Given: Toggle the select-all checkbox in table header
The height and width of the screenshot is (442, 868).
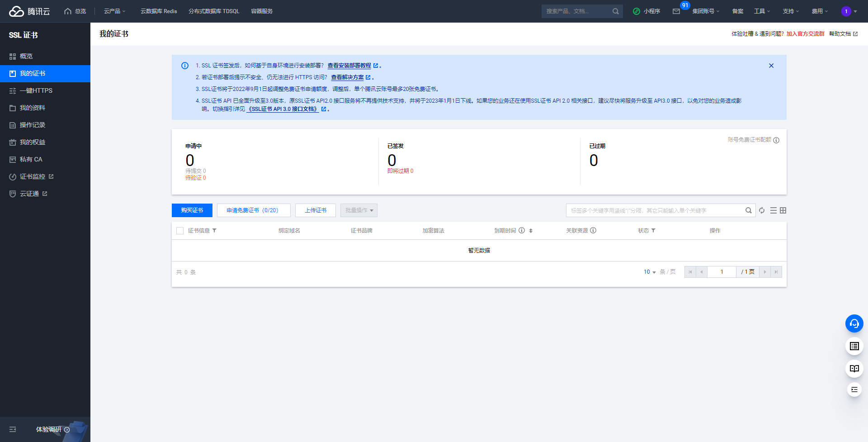Looking at the screenshot, I should coord(180,231).
